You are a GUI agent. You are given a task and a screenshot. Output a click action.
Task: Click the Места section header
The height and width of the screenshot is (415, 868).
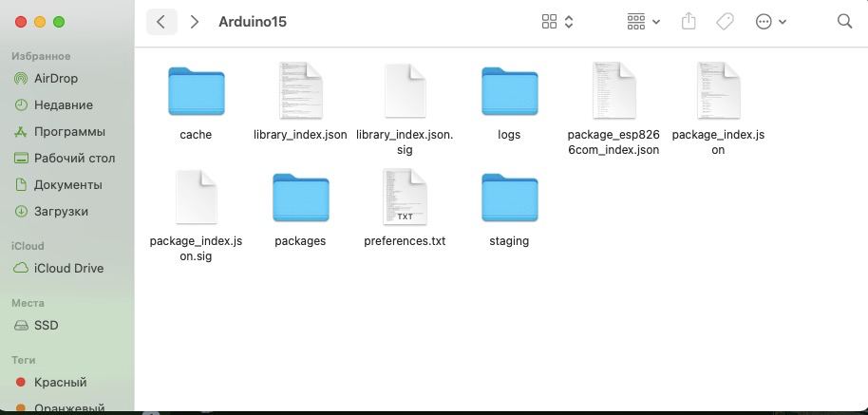click(28, 303)
